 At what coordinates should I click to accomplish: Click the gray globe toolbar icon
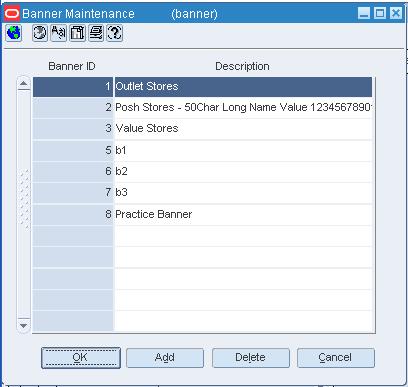pyautogui.click(x=40, y=33)
